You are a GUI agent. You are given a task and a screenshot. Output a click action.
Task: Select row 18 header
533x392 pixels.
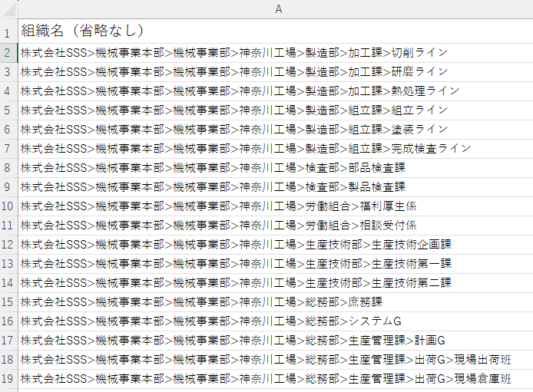coord(8,360)
